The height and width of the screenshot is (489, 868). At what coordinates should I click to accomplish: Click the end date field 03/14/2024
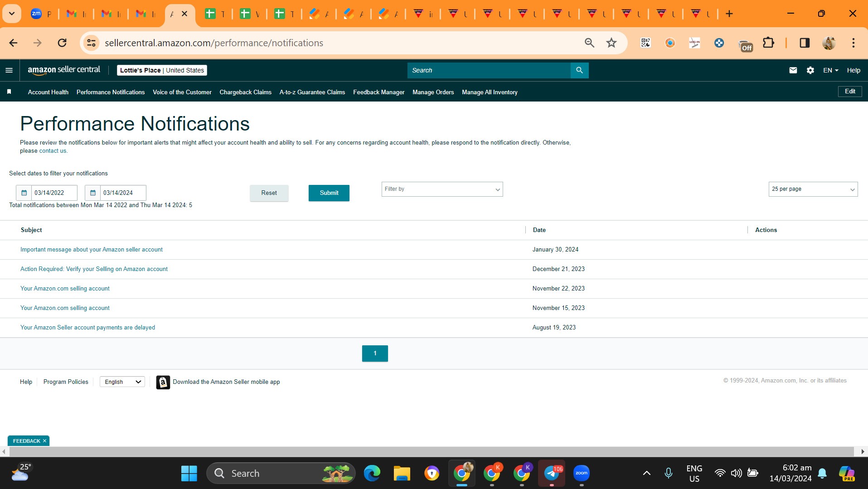(123, 193)
